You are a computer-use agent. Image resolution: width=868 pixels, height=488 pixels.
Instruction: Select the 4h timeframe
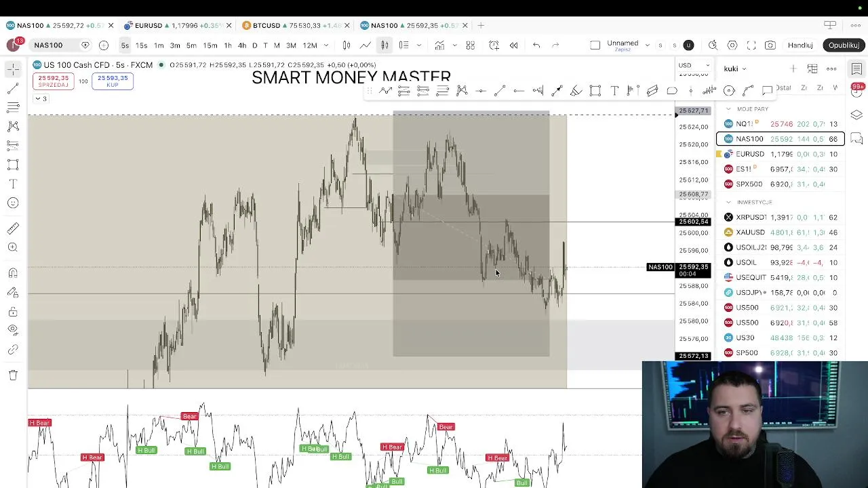(242, 45)
